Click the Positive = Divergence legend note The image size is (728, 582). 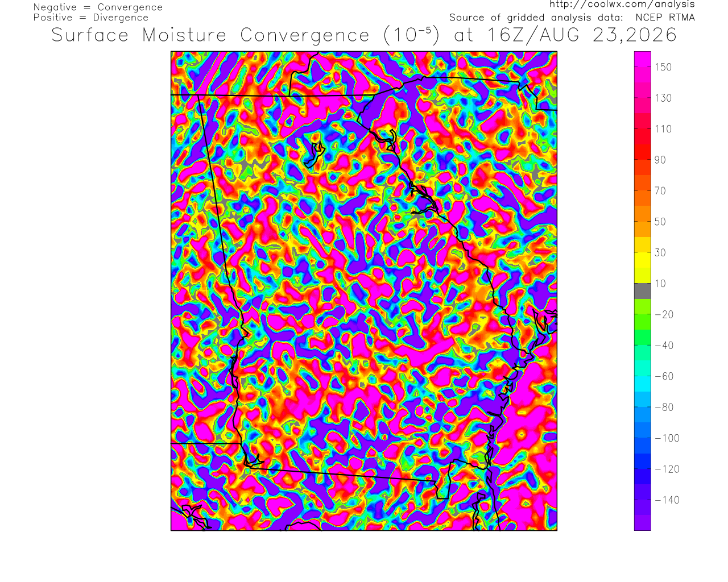point(91,18)
